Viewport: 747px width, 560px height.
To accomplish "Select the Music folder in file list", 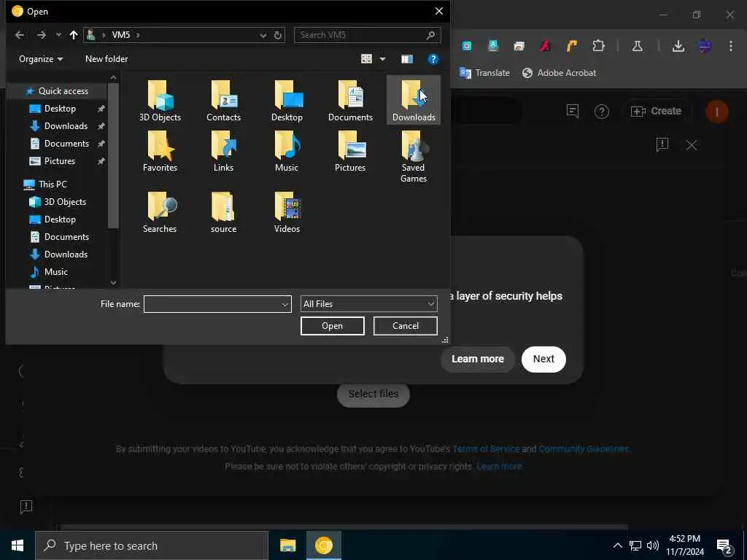I will [287, 152].
